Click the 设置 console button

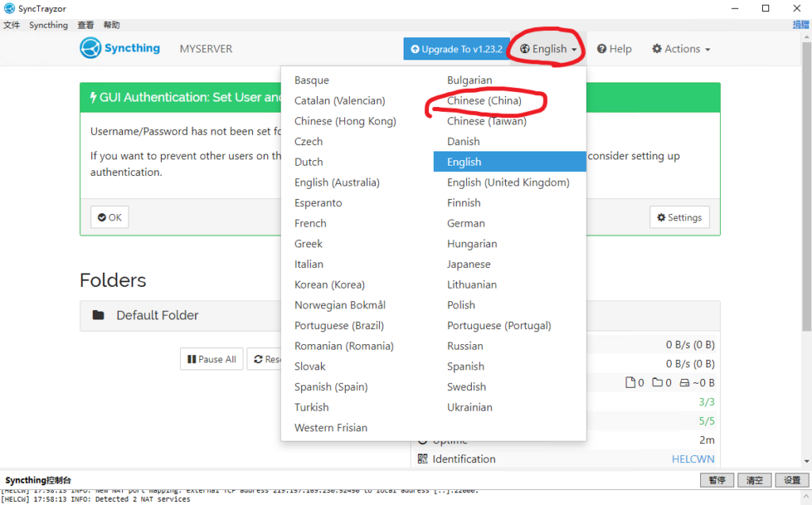click(x=792, y=480)
